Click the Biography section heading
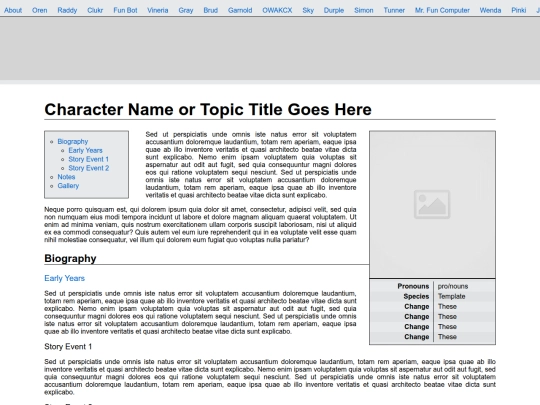 (x=70, y=259)
